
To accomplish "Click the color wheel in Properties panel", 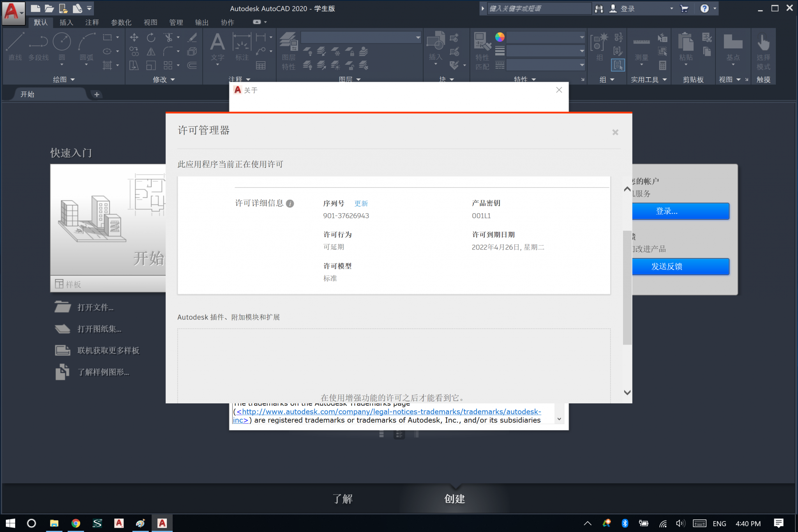I will pyautogui.click(x=500, y=37).
